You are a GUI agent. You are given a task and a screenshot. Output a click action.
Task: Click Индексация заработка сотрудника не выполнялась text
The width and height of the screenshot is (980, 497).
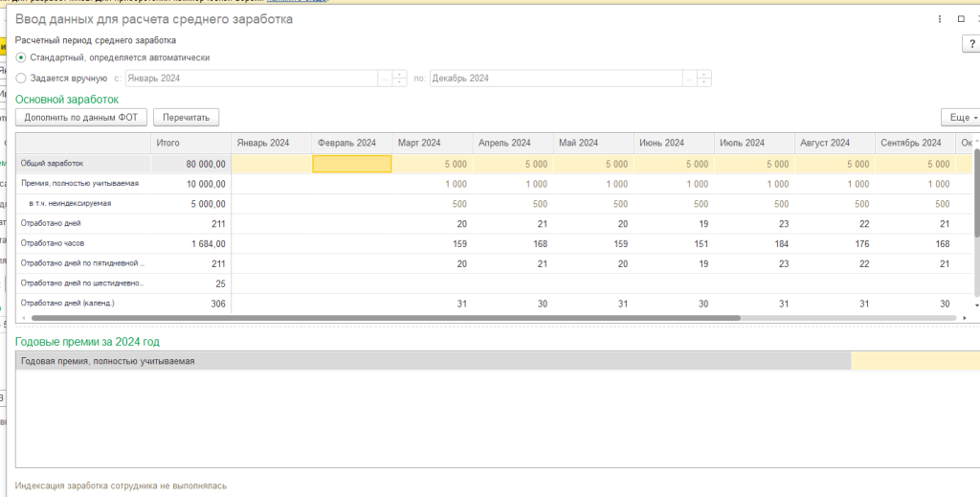(122, 486)
